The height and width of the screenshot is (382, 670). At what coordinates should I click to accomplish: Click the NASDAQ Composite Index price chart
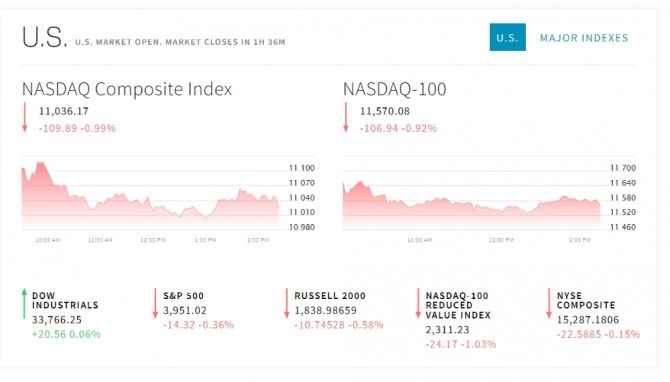[168, 196]
